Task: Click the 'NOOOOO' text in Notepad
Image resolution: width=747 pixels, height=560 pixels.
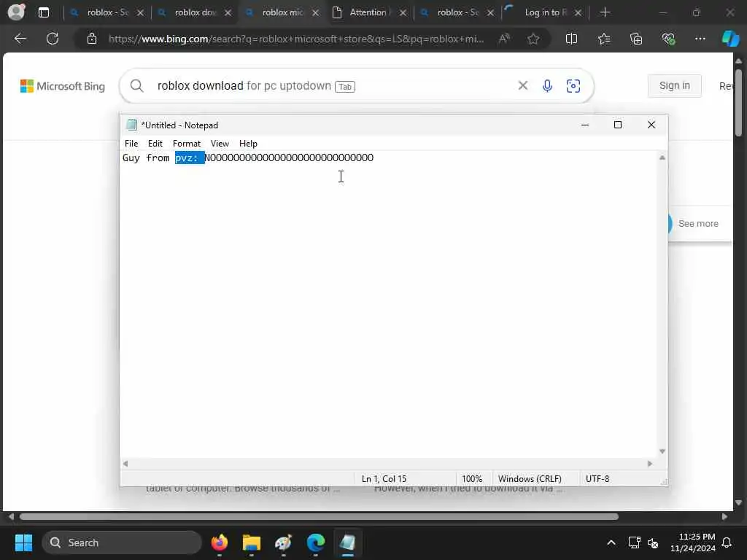Action: coord(289,157)
